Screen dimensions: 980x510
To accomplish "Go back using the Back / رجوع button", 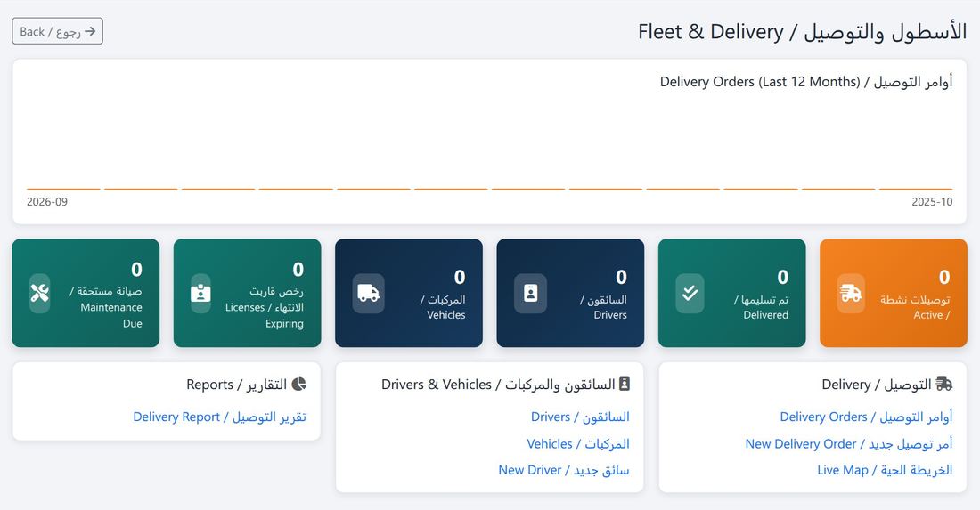I will point(58,31).
